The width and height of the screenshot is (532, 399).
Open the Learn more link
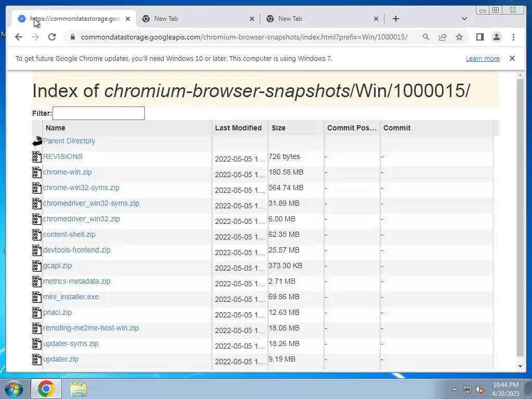(x=483, y=58)
